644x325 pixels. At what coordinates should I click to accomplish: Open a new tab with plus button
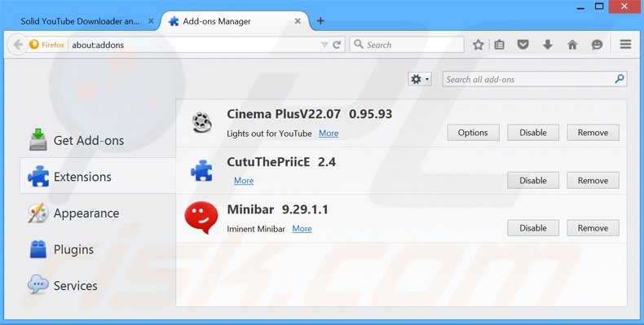(x=320, y=21)
